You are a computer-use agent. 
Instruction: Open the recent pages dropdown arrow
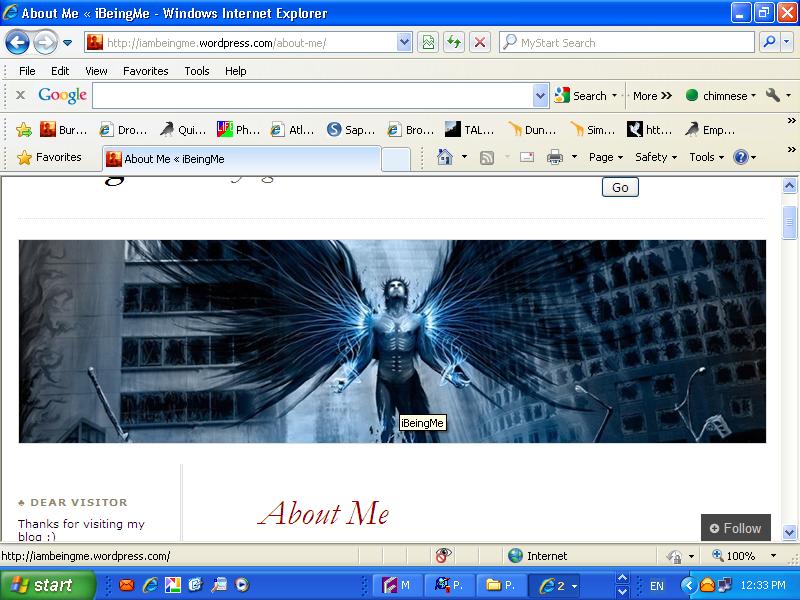tap(67, 43)
